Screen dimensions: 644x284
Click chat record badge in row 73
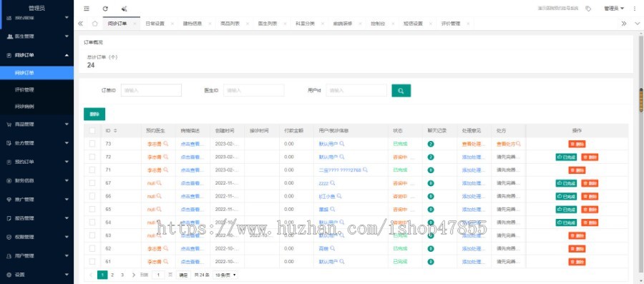[x=431, y=144]
